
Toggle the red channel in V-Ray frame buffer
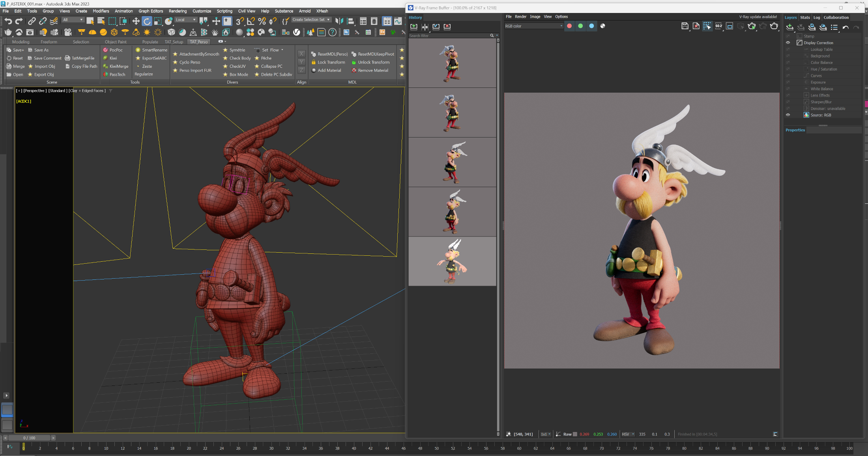pyautogui.click(x=569, y=26)
